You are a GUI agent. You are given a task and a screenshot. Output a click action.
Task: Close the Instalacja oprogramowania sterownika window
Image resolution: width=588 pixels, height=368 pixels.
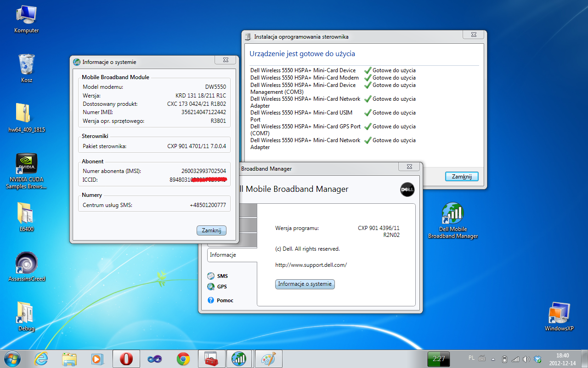(x=473, y=35)
